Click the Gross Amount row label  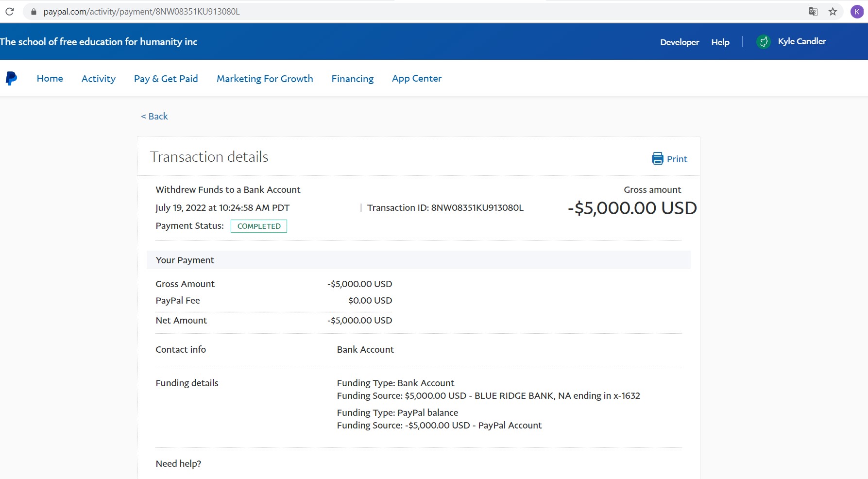[185, 284]
